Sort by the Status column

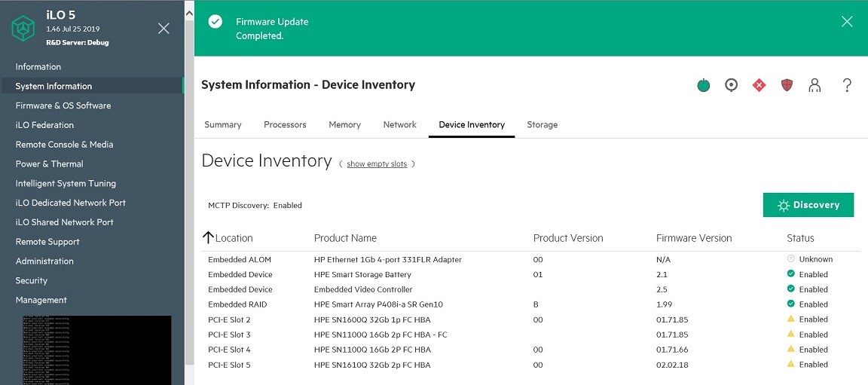(x=800, y=238)
